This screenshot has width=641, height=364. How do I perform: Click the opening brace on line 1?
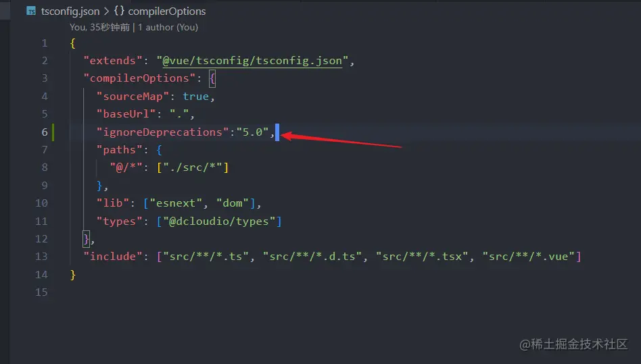73,43
